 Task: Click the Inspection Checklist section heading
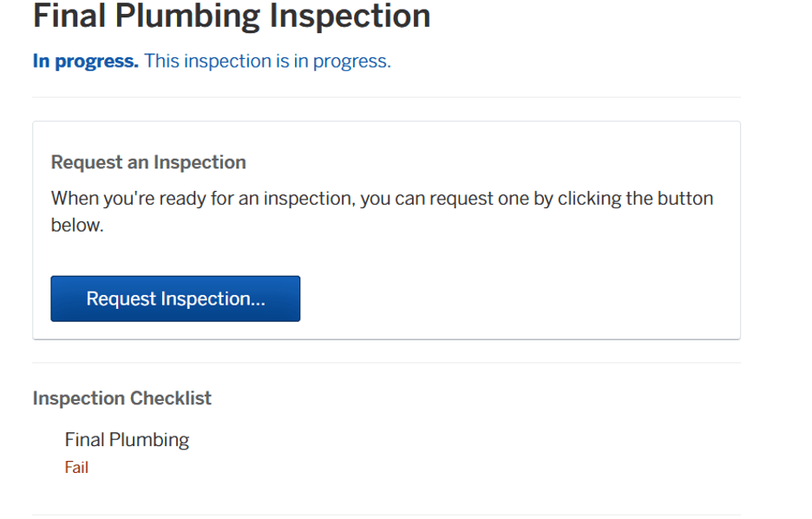click(x=121, y=397)
